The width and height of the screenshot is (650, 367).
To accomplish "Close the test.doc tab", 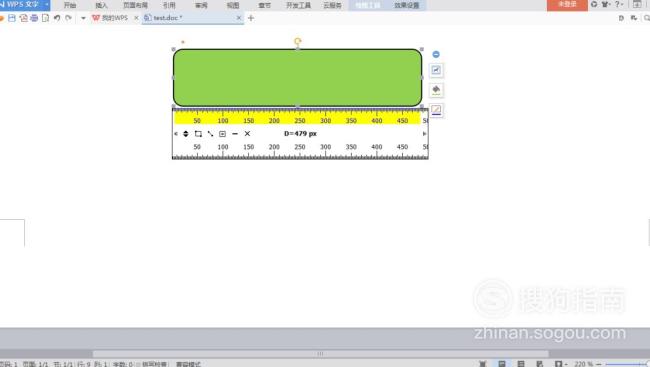I will pyautogui.click(x=239, y=18).
